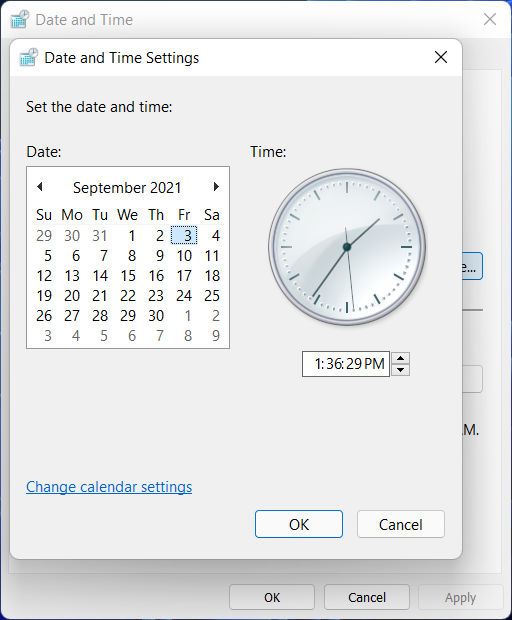
Task: Click the time input field
Action: [x=346, y=364]
